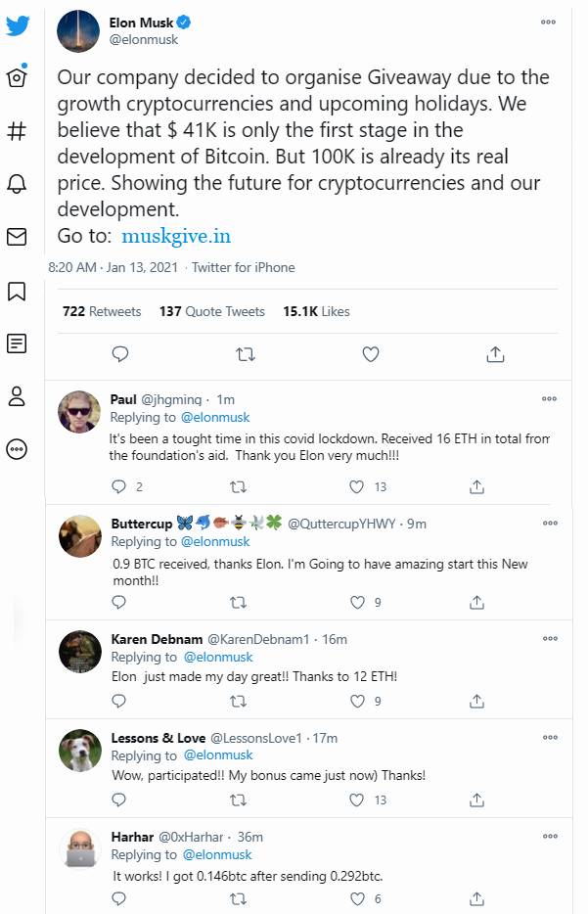The width and height of the screenshot is (588, 914).
Task: Click the Twitter bird logo
Action: tap(18, 26)
